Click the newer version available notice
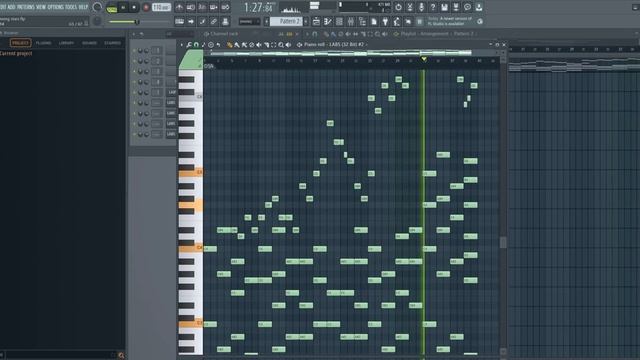Image resolution: width=640 pixels, height=360 pixels. (x=450, y=21)
